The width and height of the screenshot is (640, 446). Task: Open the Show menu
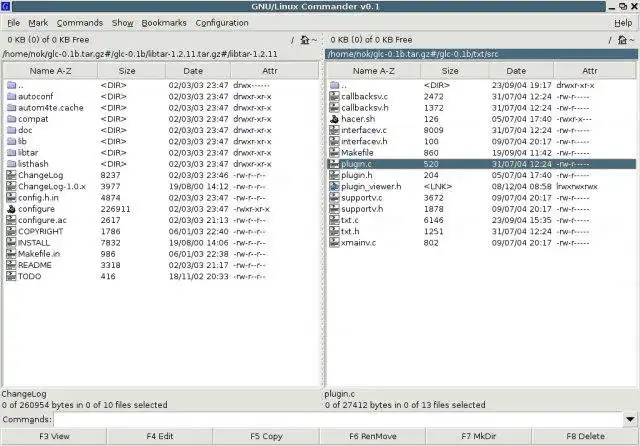(123, 23)
